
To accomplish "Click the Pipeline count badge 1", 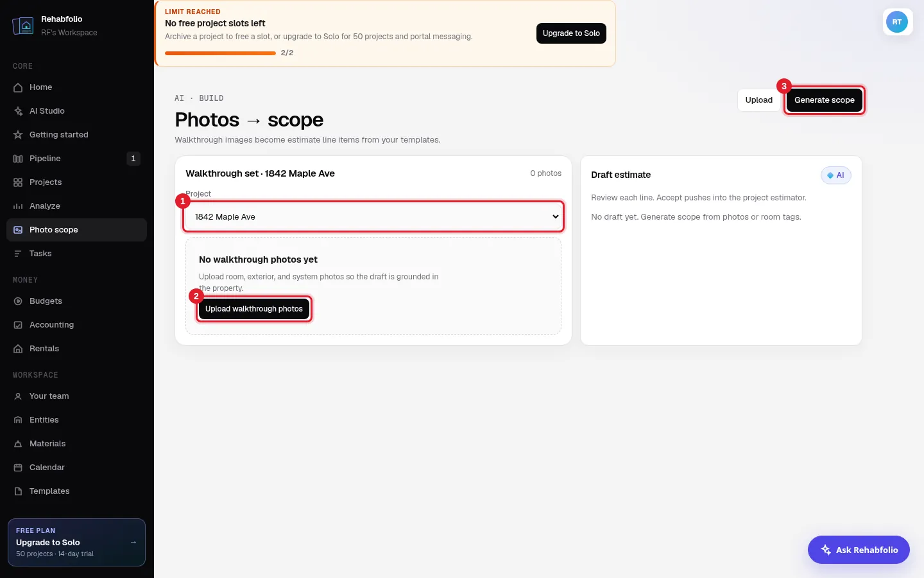I will coord(133,159).
